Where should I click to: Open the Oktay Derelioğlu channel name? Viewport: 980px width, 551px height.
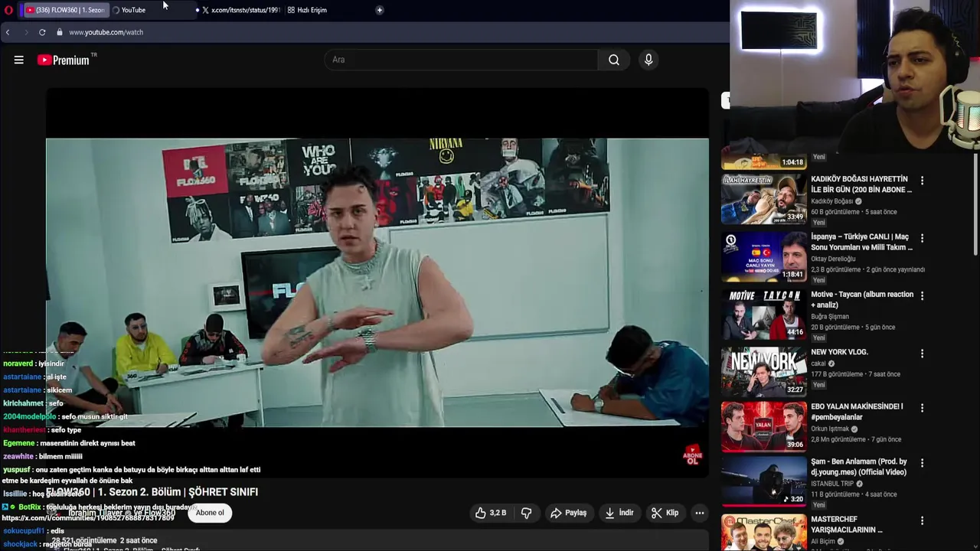tap(833, 259)
